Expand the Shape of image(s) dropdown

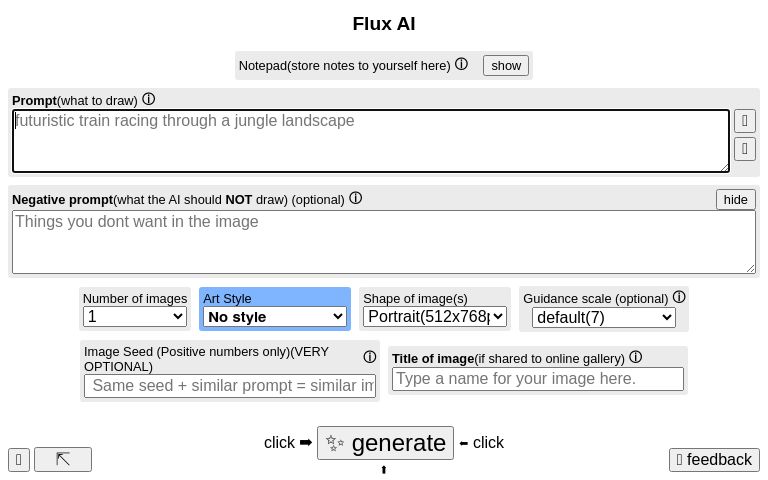tap(435, 317)
